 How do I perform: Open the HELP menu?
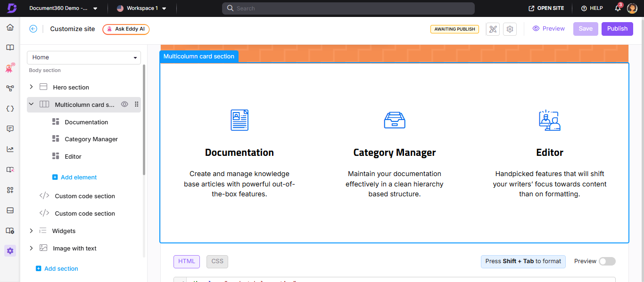click(592, 8)
